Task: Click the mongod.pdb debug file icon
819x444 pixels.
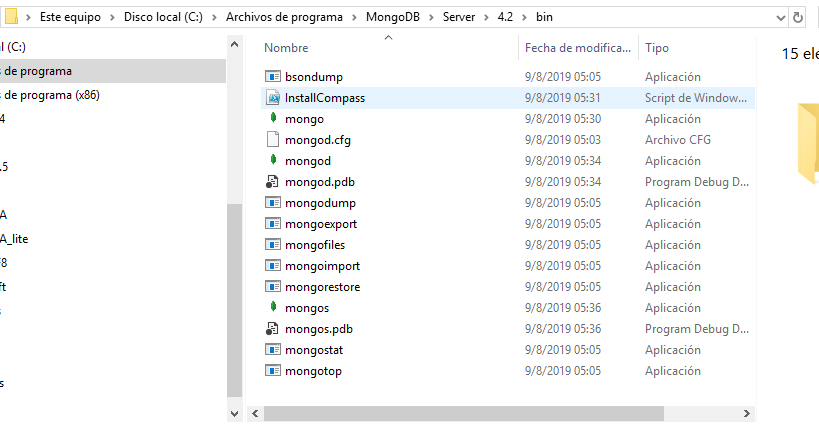Action: tap(273, 182)
